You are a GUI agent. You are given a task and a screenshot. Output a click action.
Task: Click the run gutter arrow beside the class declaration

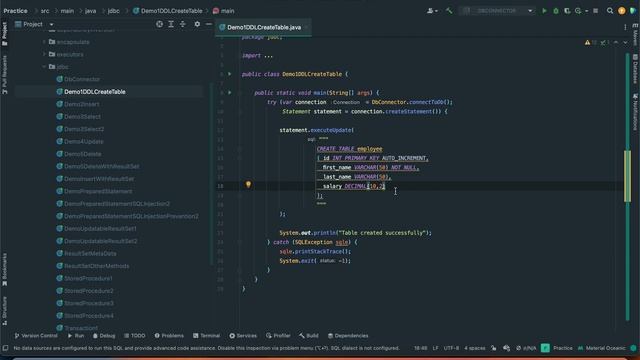[x=230, y=74]
